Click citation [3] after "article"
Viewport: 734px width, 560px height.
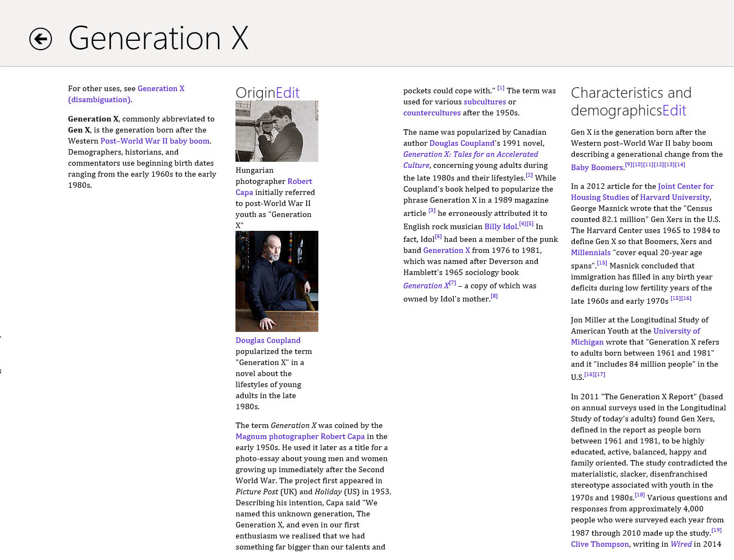pos(432,210)
